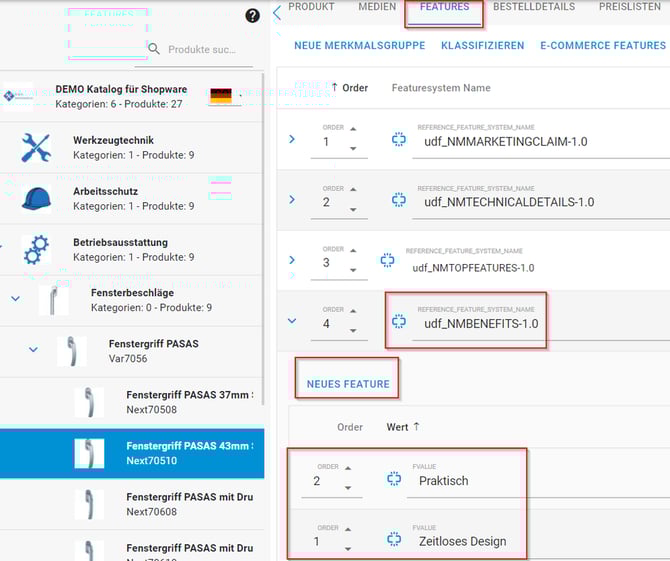Increase order of udf_NMBENEFITS-1.0
This screenshot has width=670, height=561.
pyautogui.click(x=353, y=311)
